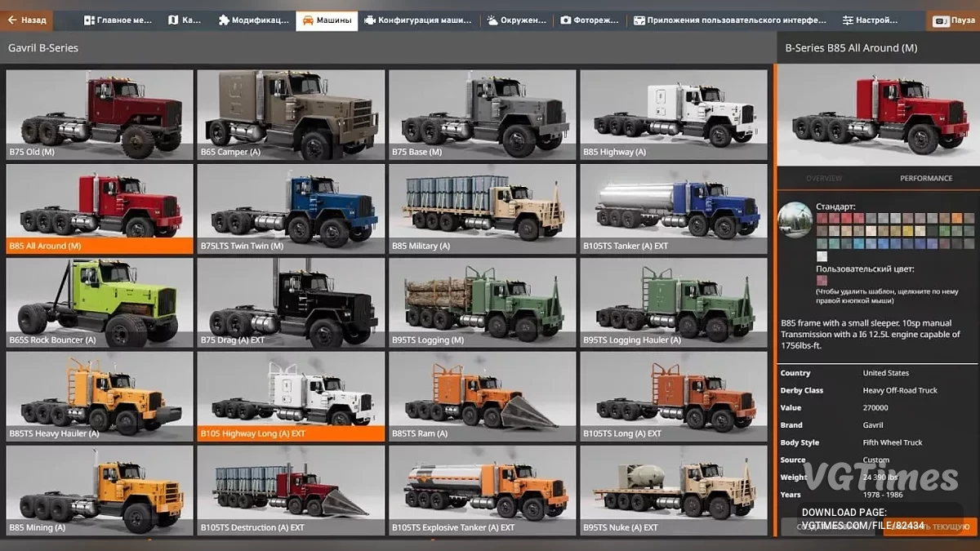Open Photo Mode from the top toolbar
Screen dimensions: 980x551
click(590, 20)
